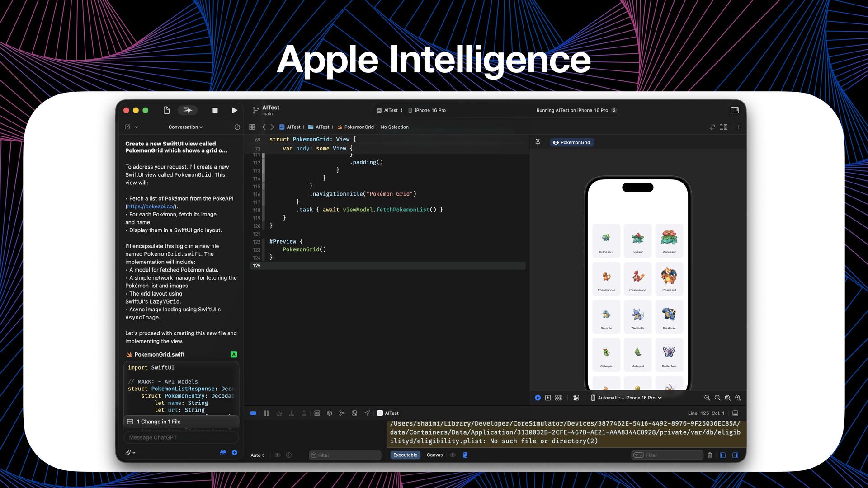Viewport: 868px width, 488px height.
Task: Go back with the editor back arrow
Action: pyautogui.click(x=264, y=127)
